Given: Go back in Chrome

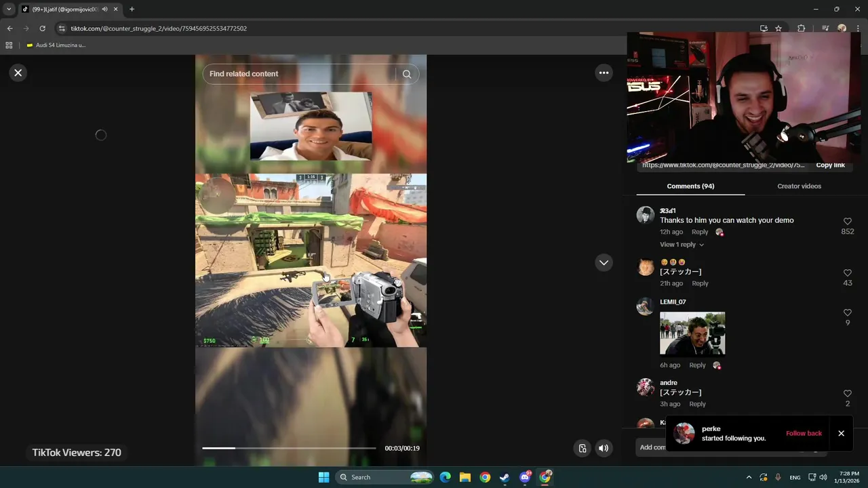Looking at the screenshot, I should pos(9,28).
